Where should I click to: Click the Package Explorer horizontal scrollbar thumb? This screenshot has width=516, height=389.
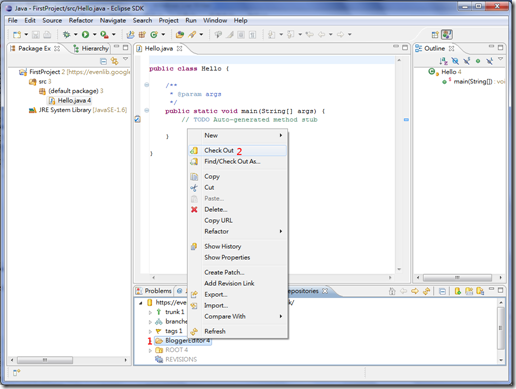[x=45, y=360]
